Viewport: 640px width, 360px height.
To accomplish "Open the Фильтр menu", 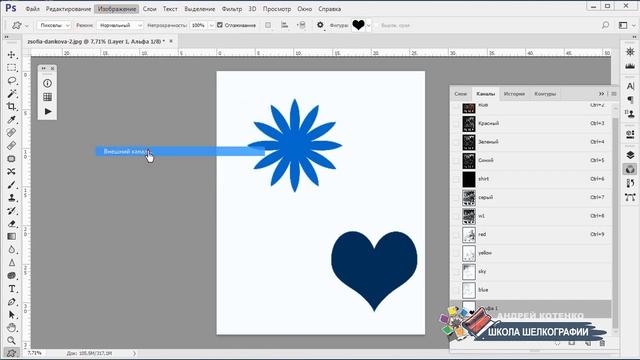I will pos(232,9).
